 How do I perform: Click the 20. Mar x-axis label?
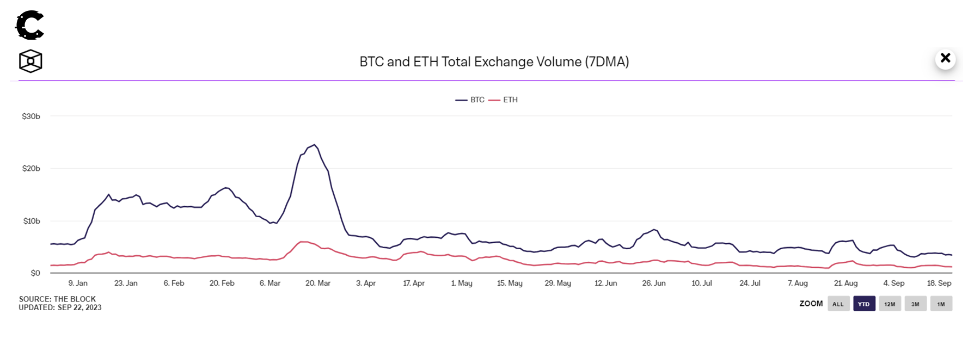tap(318, 283)
